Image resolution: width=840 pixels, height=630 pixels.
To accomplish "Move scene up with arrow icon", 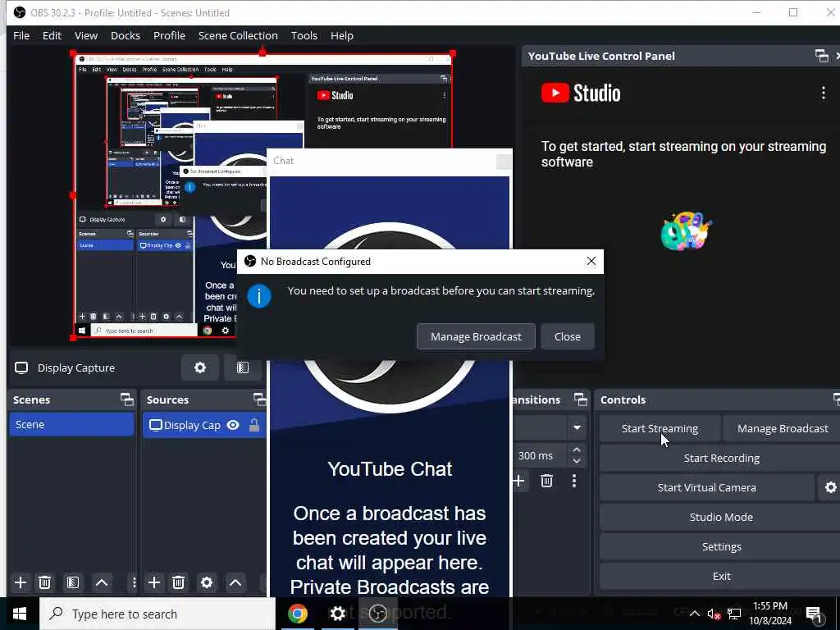I will click(101, 582).
